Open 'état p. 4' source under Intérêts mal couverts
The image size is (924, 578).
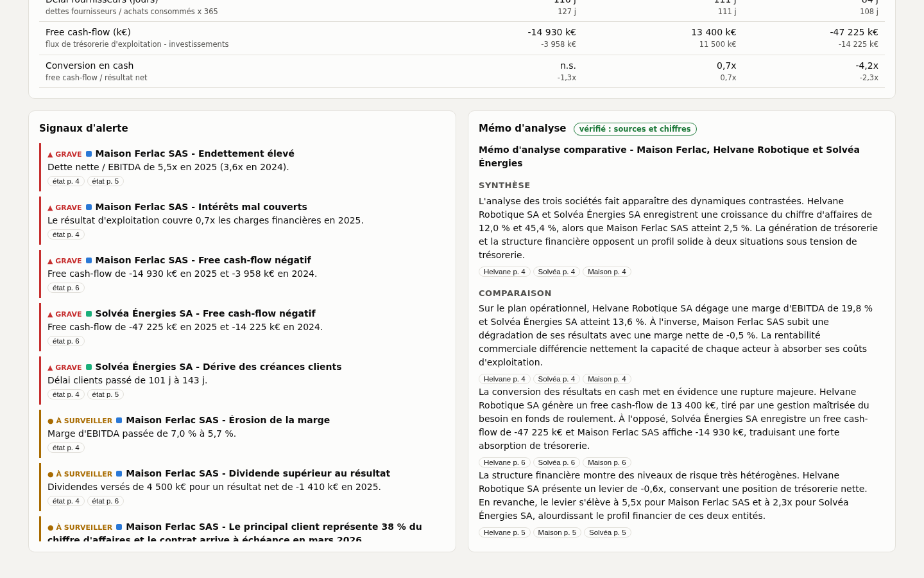(x=66, y=234)
